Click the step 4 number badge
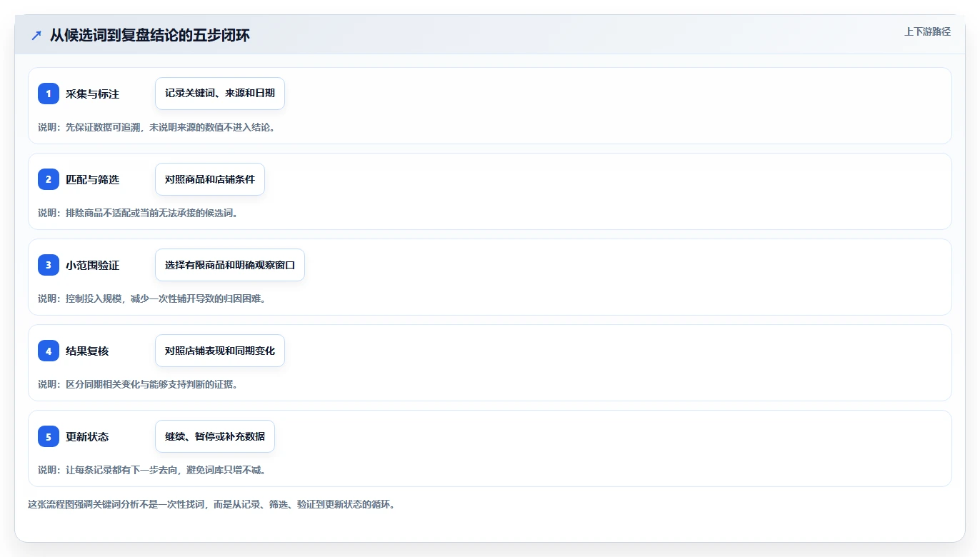The width and height of the screenshot is (980, 557). tap(49, 351)
